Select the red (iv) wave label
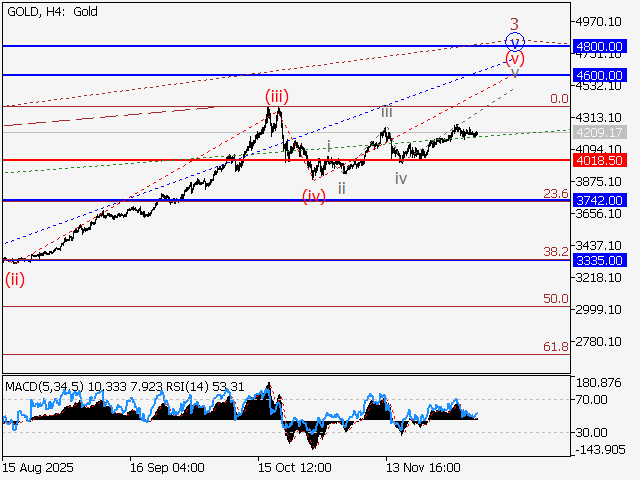640x480 pixels. click(314, 196)
